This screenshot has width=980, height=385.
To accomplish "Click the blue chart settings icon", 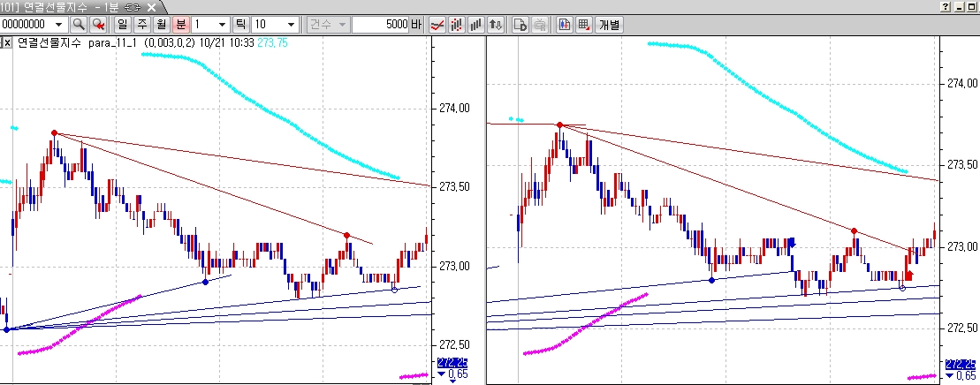I will (x=565, y=25).
